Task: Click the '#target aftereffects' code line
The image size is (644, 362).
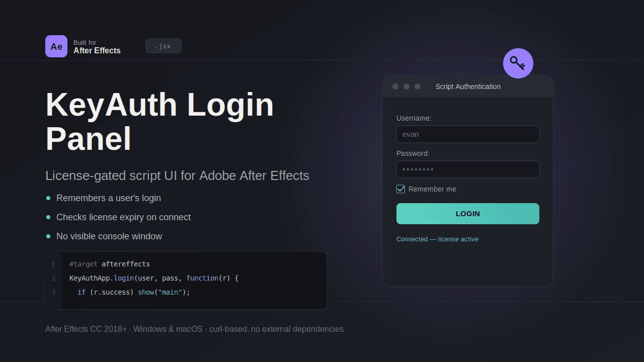Action: tap(110, 264)
